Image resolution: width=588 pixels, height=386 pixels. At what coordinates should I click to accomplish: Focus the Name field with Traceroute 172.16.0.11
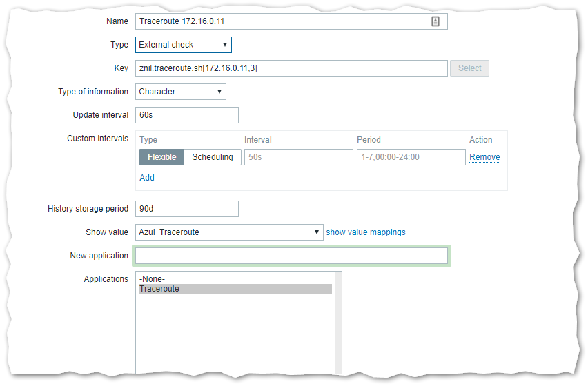tap(283, 21)
